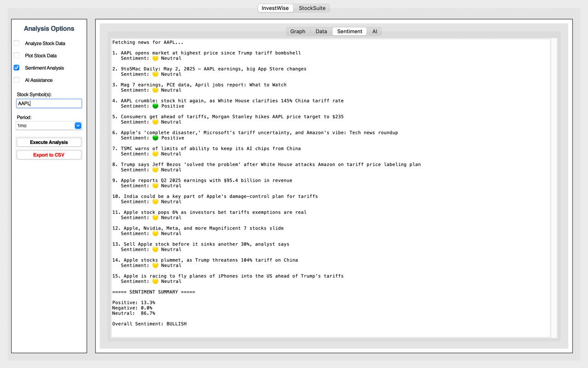Click the yellow Neutral icon under headline 1
Viewport: 588px width, 368px height.
(x=155, y=58)
